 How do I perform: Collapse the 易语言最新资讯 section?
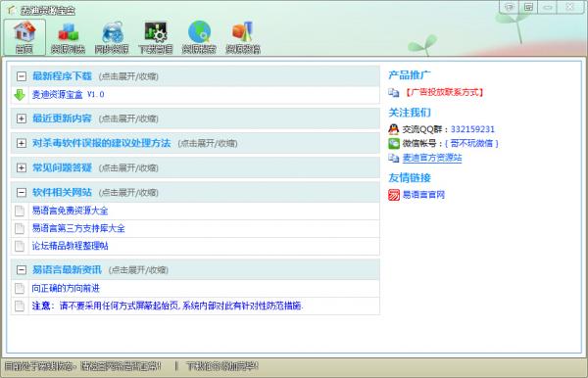[x=22, y=269]
